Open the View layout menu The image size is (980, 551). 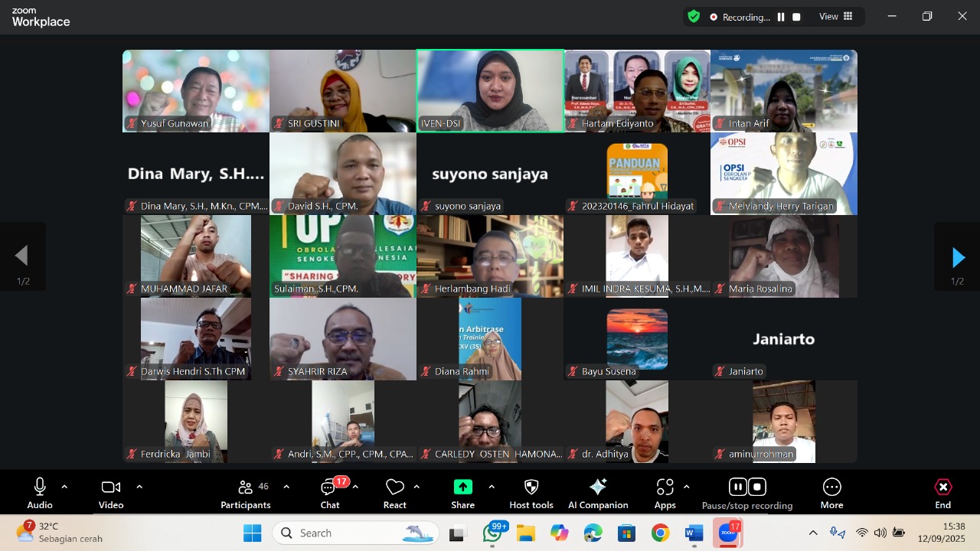coord(835,17)
